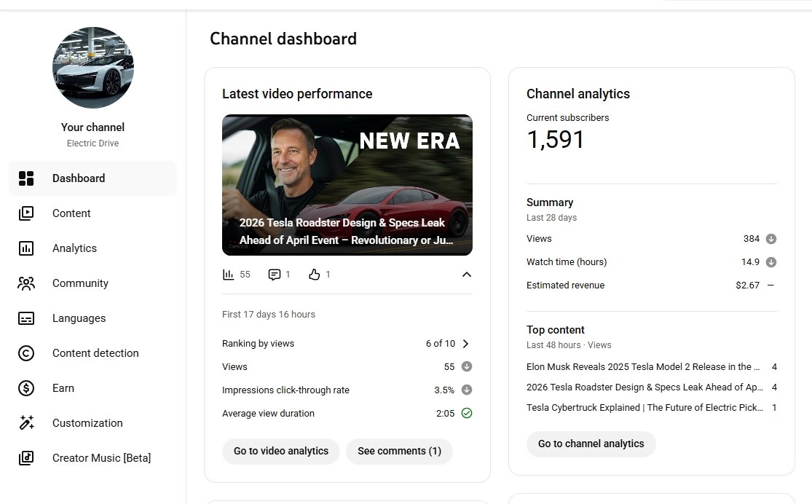Click the Creator Music icon in sidebar
This screenshot has width=812, height=504.
click(x=26, y=458)
